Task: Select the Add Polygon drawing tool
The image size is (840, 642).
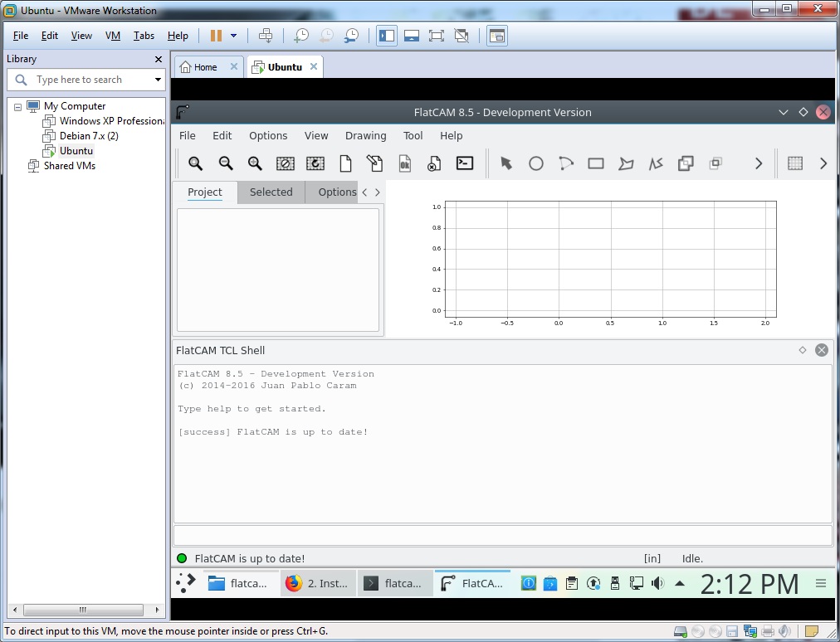Action: (x=626, y=163)
